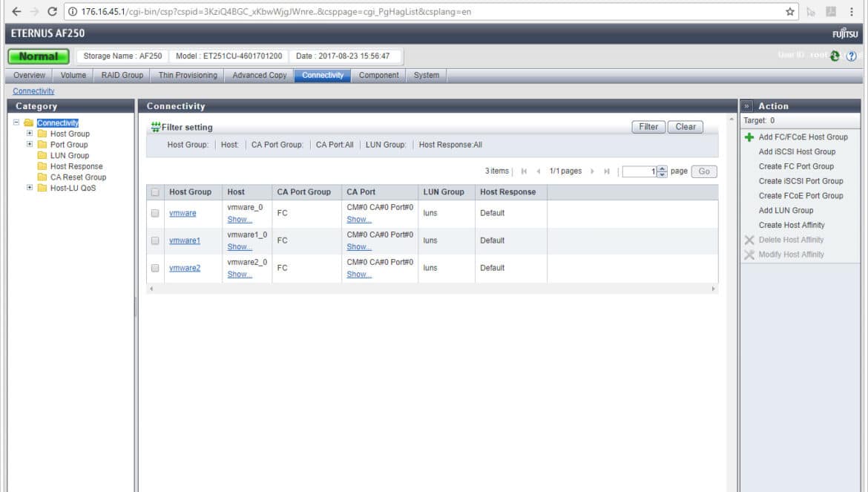Click the LUN Group folder icon

click(42, 155)
